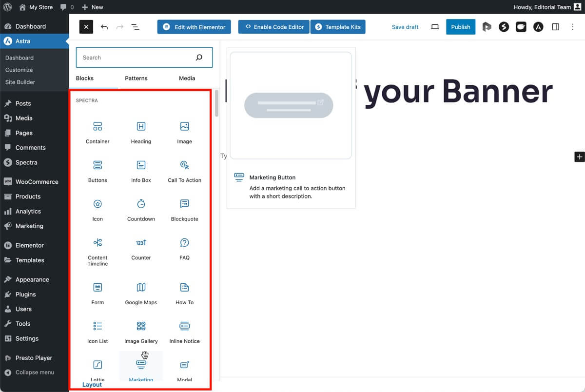Visit My Store site link
Screen dimensions: 585x392
(36, 7)
